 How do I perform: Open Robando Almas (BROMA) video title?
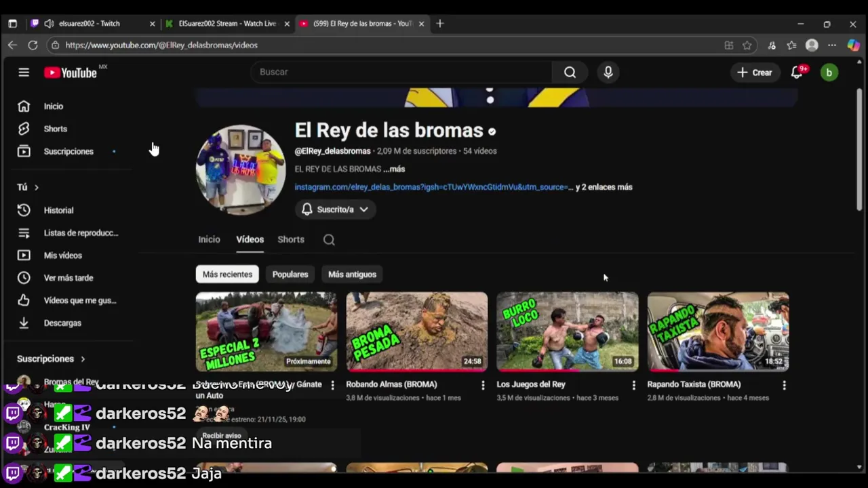tap(391, 384)
